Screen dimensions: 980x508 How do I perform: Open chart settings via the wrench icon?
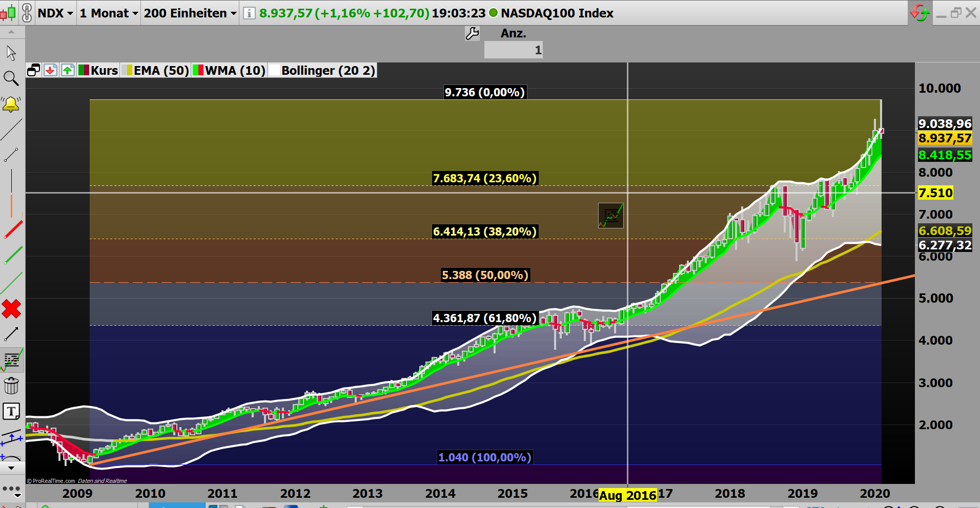pos(472,33)
